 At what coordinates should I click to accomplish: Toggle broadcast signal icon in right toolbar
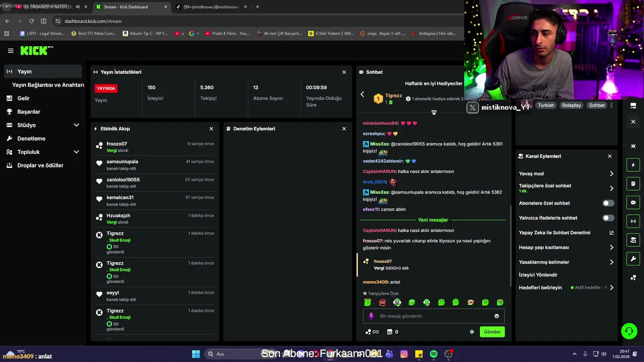tap(633, 221)
